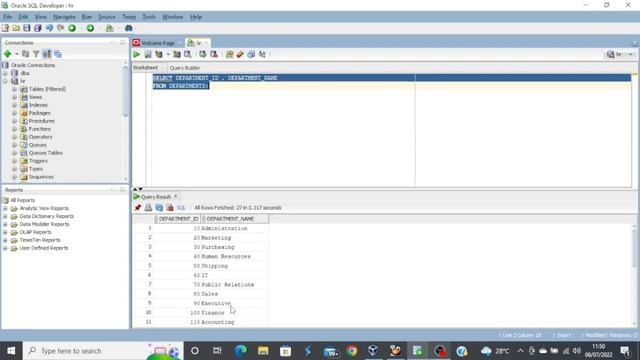The image size is (640, 360).
Task: Open the File menu
Action: (x=7, y=17)
